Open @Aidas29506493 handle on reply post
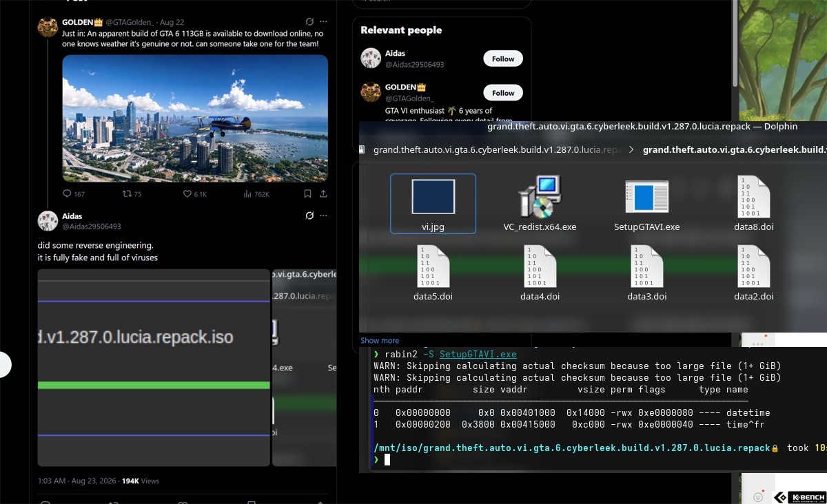 point(92,227)
